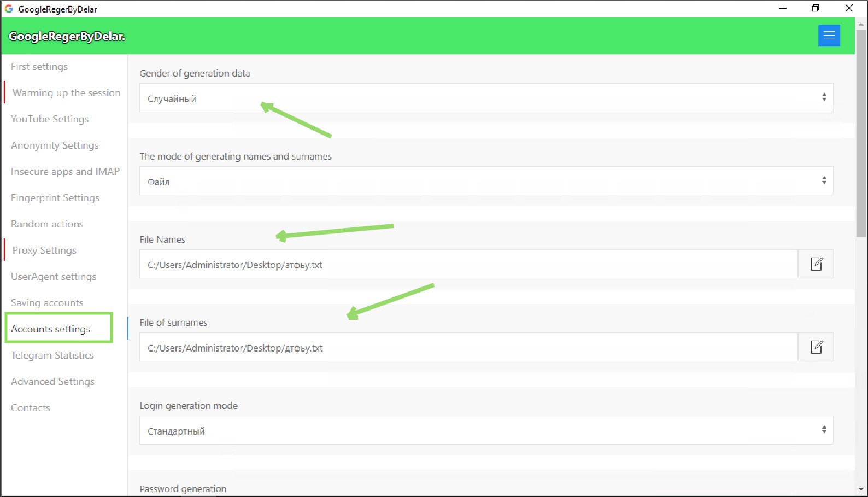Click the File of surnames edit icon
Screen dimensions: 868x497
816,347
